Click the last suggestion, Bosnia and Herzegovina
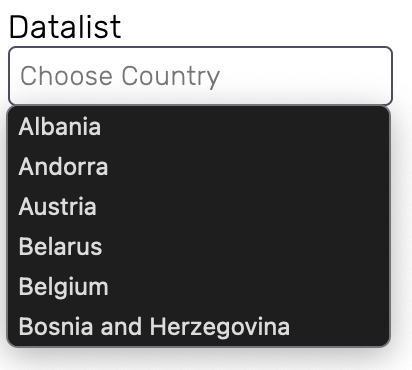The height and width of the screenshot is (370, 412). 198,326
